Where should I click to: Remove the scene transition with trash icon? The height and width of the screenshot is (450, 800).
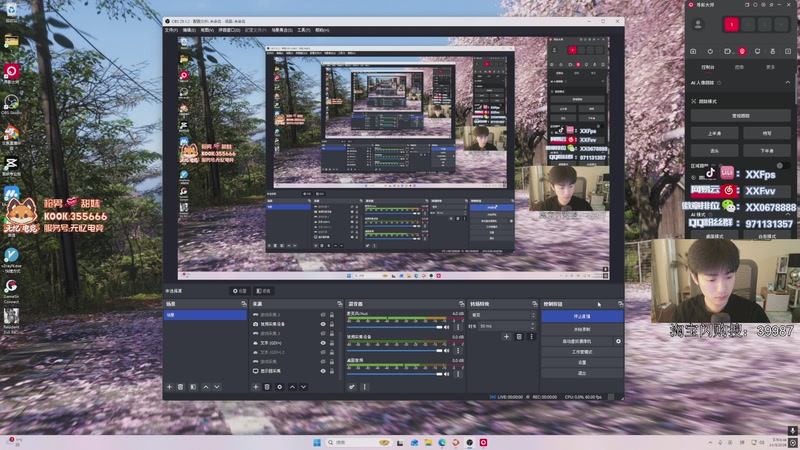[519, 337]
